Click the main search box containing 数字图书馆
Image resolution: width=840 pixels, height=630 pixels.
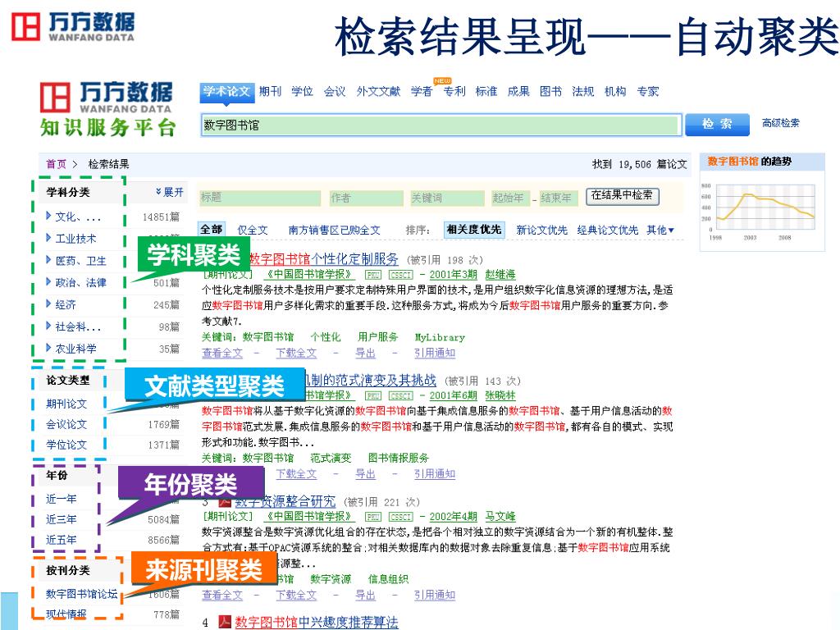(x=441, y=126)
